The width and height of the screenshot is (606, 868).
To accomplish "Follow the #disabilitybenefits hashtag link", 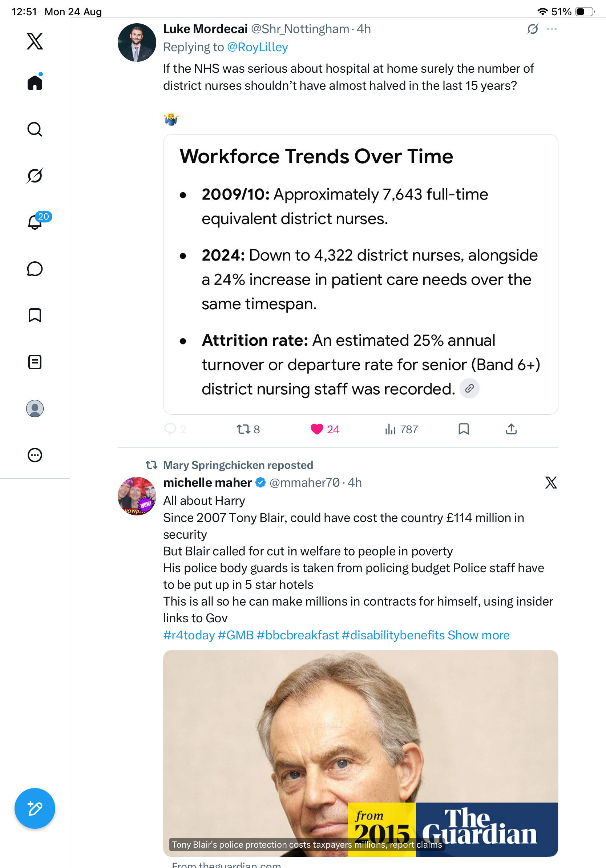I will coord(393,635).
